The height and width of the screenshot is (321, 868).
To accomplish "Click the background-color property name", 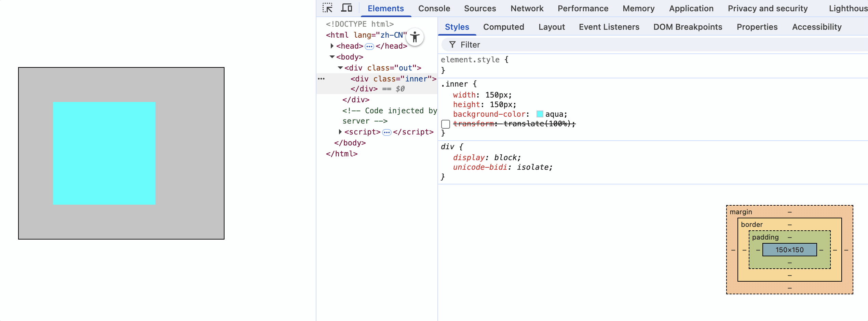I will 489,114.
